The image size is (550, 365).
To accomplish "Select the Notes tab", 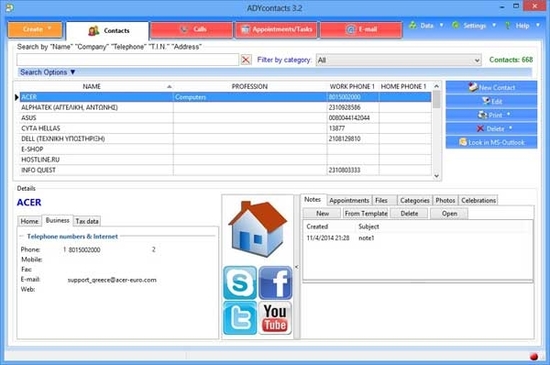I will [x=313, y=200].
